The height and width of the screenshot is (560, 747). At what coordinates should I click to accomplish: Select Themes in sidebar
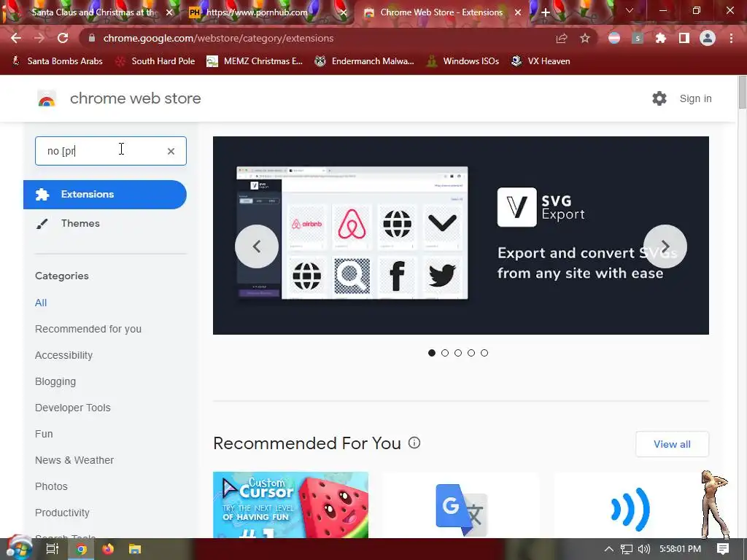[x=80, y=223]
